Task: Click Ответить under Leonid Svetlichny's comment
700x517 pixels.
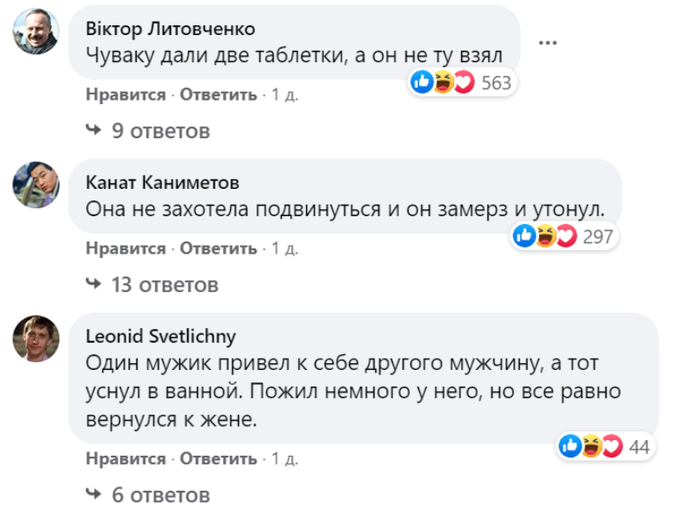Action: tap(218, 459)
